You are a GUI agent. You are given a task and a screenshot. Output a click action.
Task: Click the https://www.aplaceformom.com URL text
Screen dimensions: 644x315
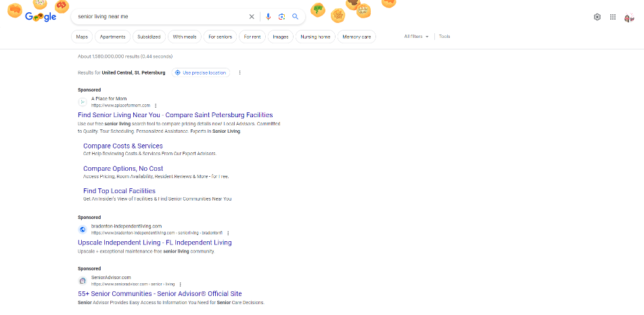coord(120,106)
